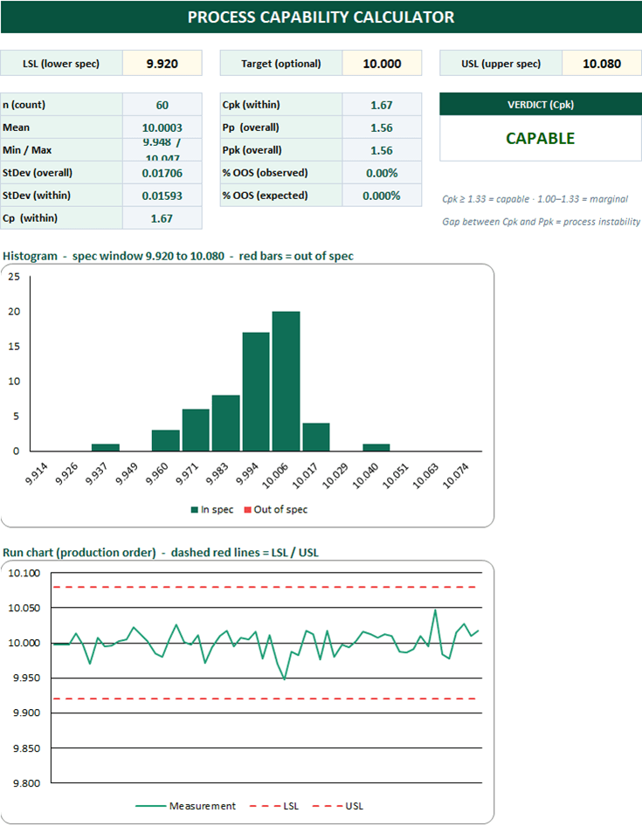Click the small histogram bar at 10.040
642x840 pixels.
[376, 447]
